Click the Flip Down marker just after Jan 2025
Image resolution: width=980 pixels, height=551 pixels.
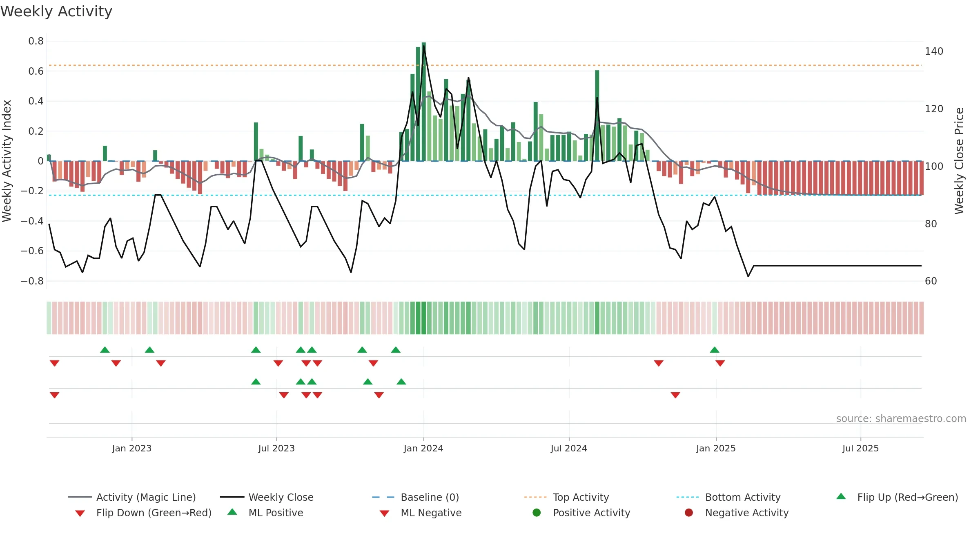(x=720, y=363)
